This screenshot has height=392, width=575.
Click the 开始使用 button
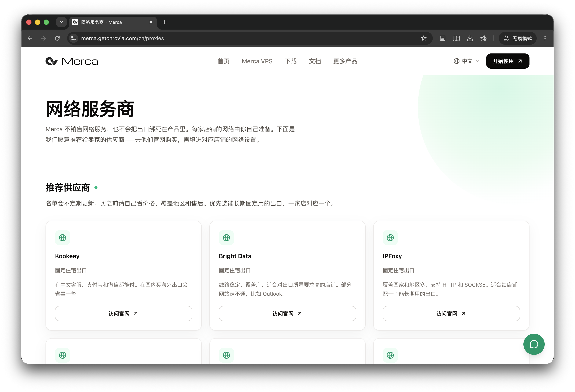pyautogui.click(x=507, y=61)
